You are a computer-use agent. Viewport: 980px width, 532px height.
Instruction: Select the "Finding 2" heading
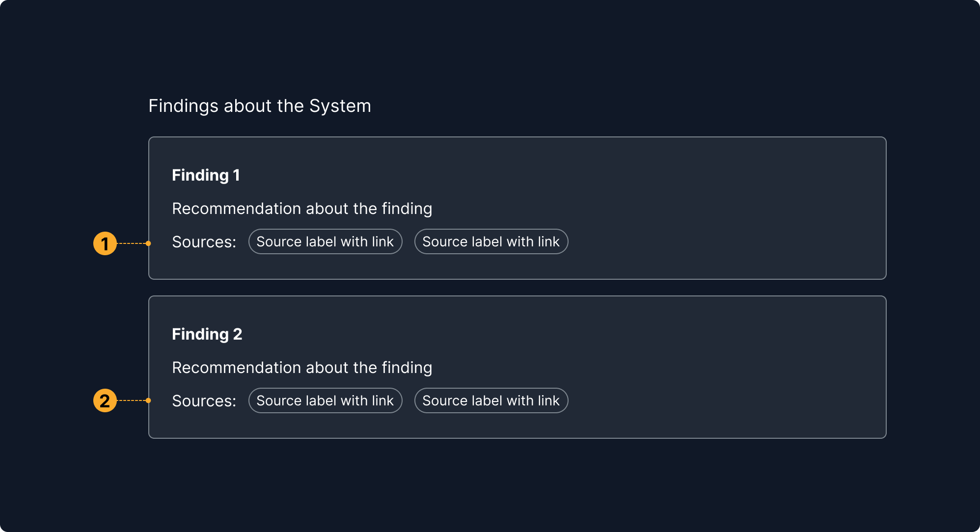pyautogui.click(x=207, y=334)
